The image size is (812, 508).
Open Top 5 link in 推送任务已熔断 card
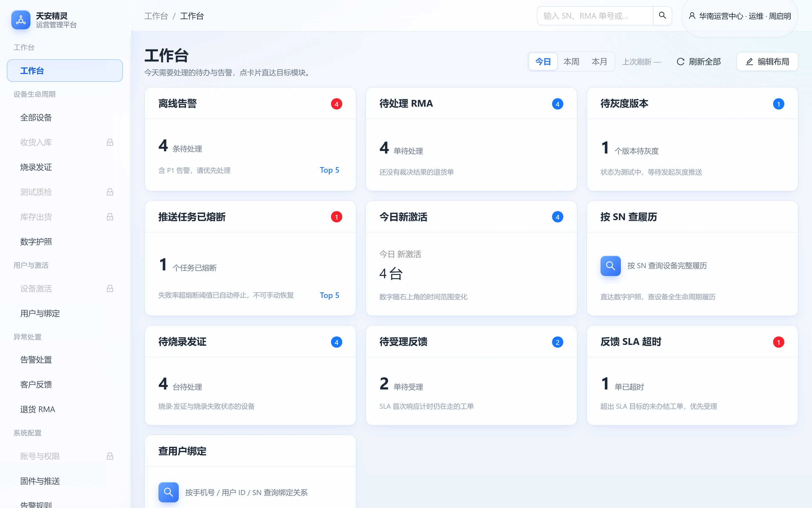point(329,295)
